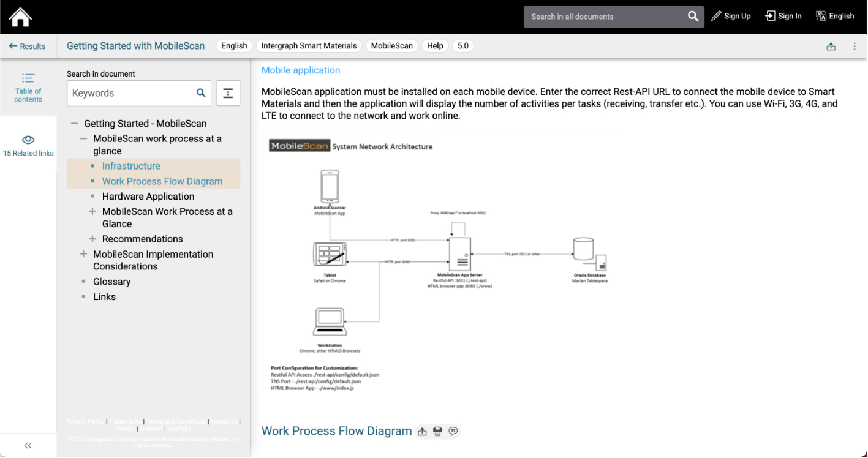The width and height of the screenshot is (868, 458).
Task: Open the document share icon at top right
Action: pos(831,47)
